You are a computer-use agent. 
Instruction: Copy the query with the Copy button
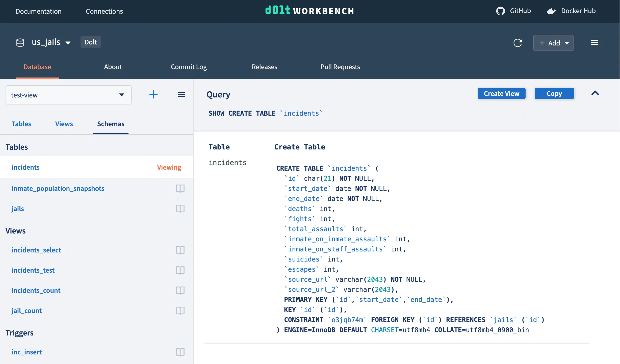coord(554,93)
